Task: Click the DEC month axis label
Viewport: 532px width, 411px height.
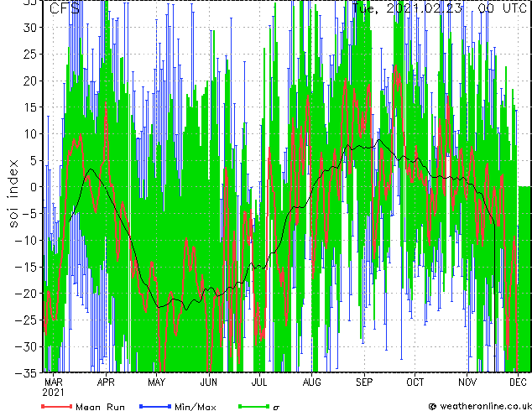Action: click(518, 382)
